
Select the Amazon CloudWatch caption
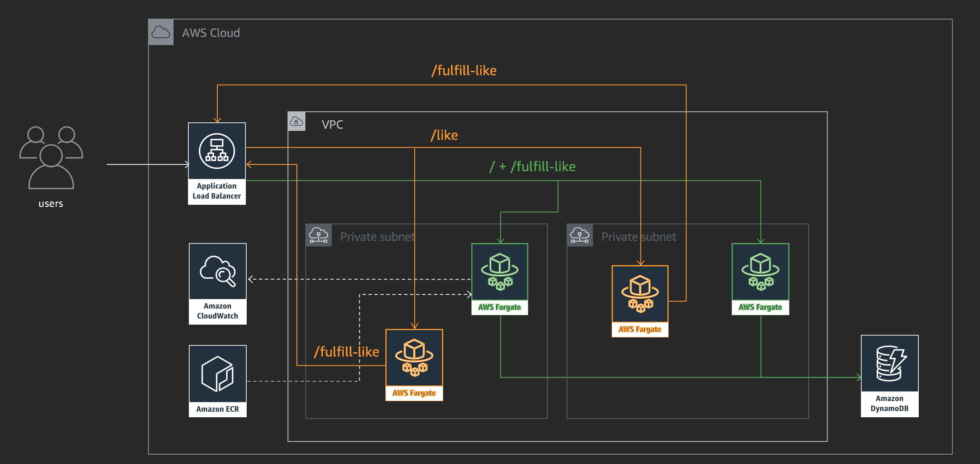[218, 311]
